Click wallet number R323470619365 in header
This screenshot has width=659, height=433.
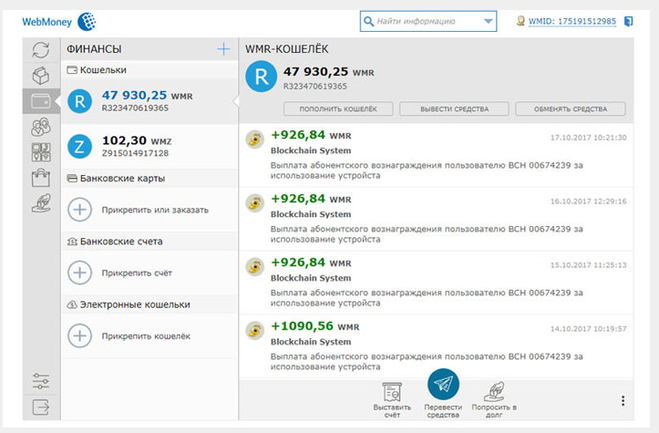pos(315,86)
